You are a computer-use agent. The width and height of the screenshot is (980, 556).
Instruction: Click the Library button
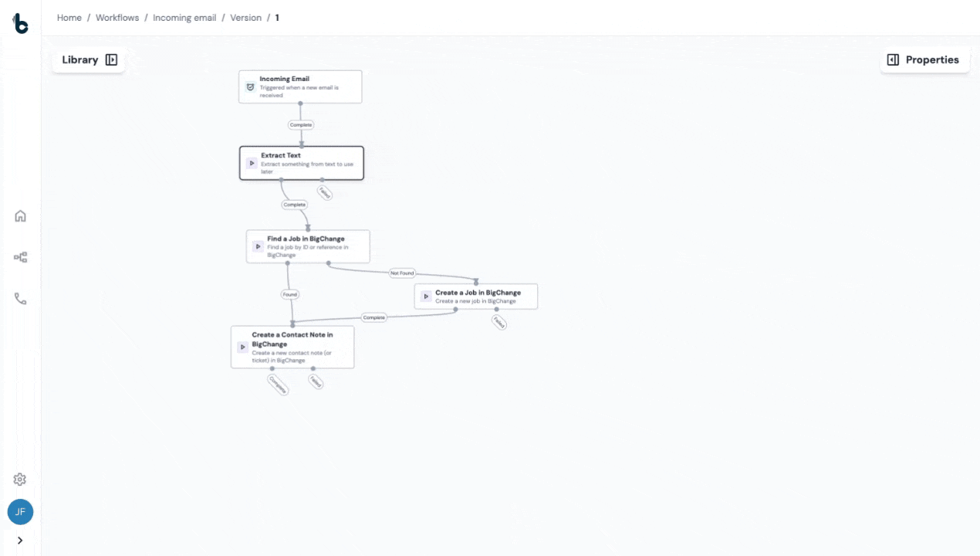(x=80, y=59)
